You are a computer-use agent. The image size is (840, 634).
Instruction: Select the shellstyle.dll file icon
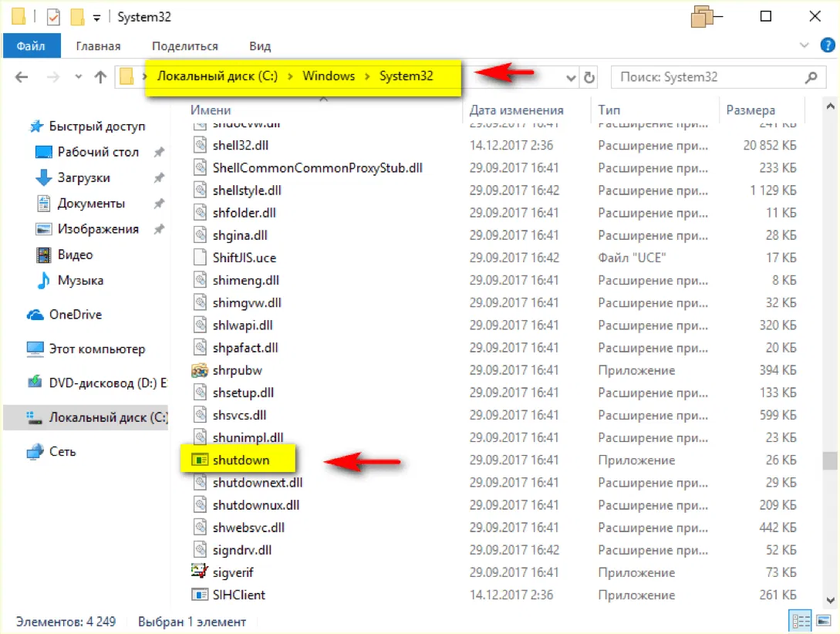click(x=200, y=190)
